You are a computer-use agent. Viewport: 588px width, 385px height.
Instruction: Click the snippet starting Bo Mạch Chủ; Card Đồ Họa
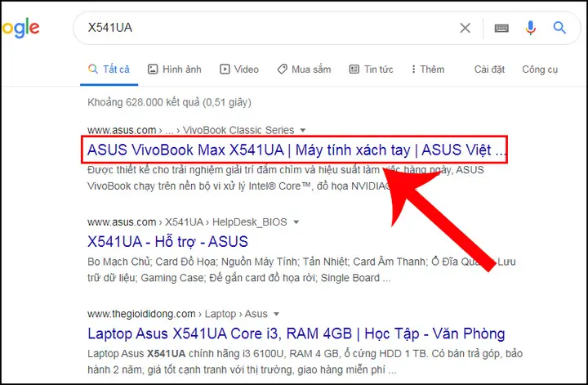(301, 270)
